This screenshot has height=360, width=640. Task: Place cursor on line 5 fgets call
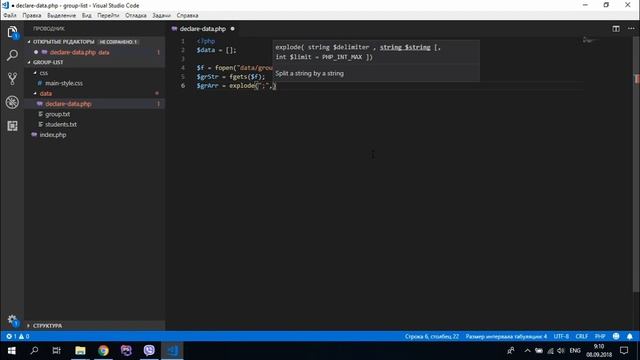coord(247,76)
